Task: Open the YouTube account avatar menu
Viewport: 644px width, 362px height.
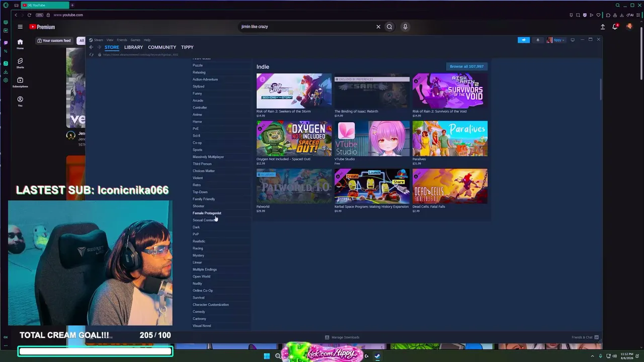Action: (629, 27)
